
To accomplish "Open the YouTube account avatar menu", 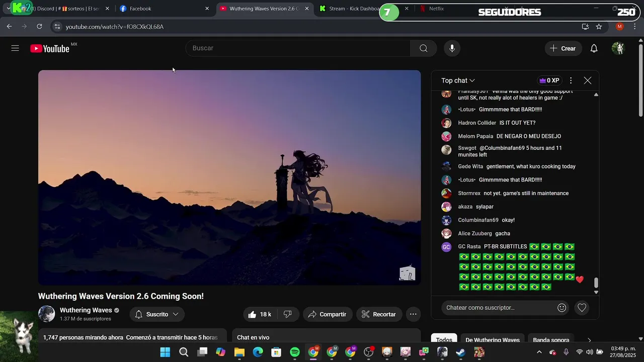I will click(x=618, y=48).
